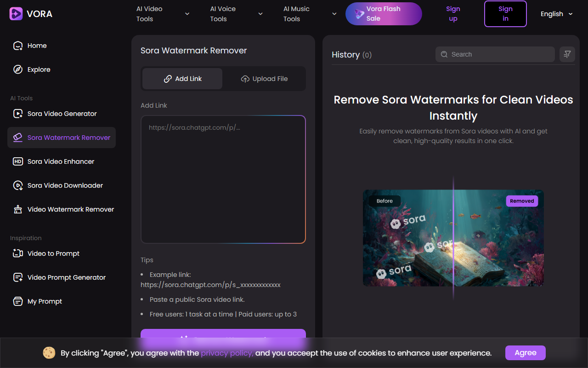Open Sora Video Generator in the sidebar
588x368 pixels.
click(62, 114)
